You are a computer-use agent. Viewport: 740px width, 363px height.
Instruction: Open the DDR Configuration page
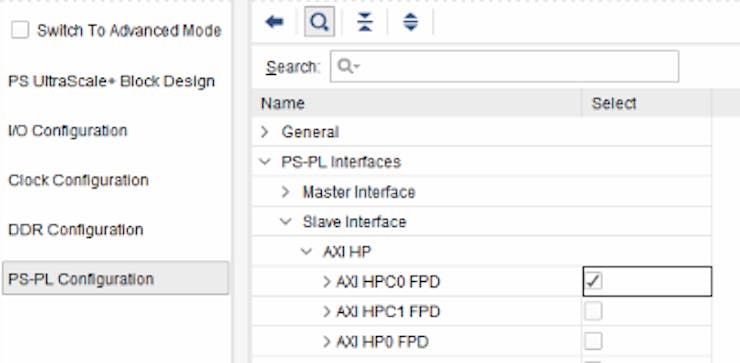point(76,230)
